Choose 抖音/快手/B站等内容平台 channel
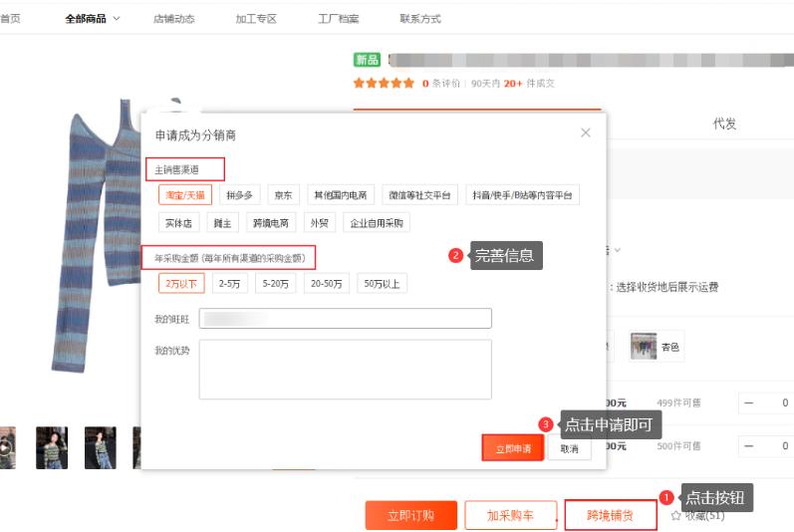Screen dimensions: 794x532 (522, 195)
